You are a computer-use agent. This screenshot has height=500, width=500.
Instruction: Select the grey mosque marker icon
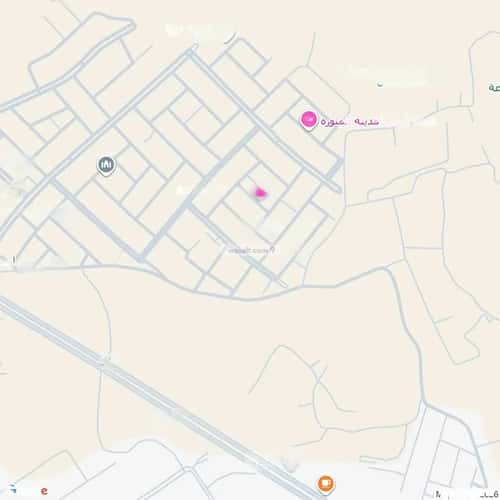tap(106, 165)
